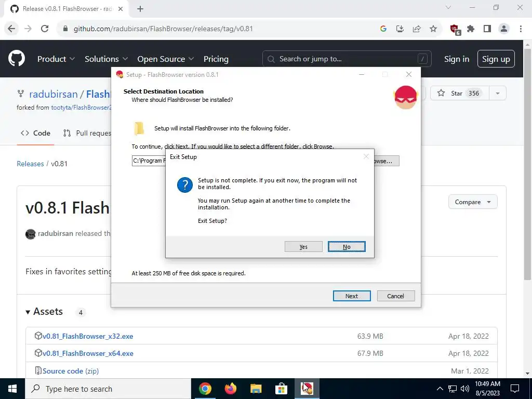Expand the Open Source menu on GitHub
Screen dimensions: 532x399
pyautogui.click(x=166, y=59)
